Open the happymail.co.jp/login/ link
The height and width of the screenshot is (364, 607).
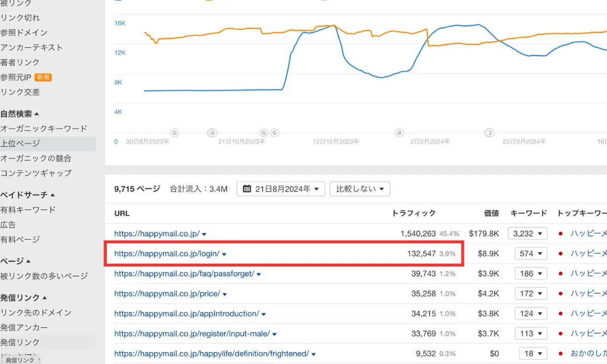coord(167,254)
